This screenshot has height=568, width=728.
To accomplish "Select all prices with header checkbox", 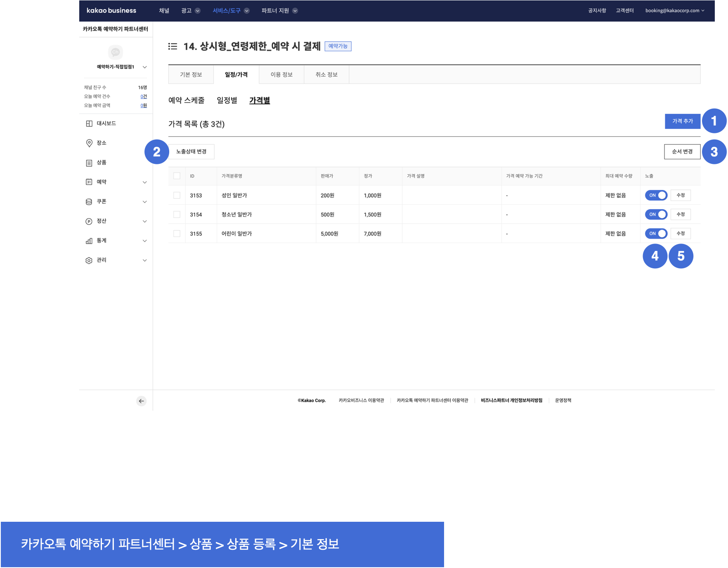I will click(x=177, y=176).
